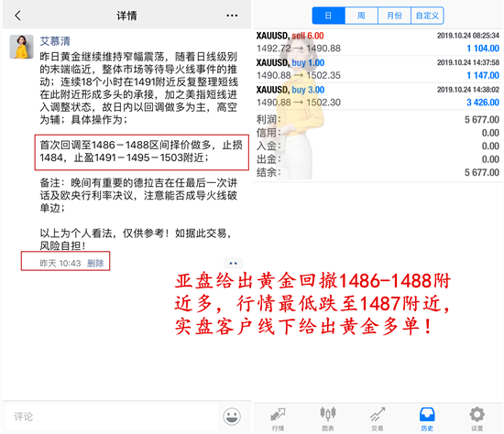Open the 设置 settings gear icon
504x434 pixels.
click(x=477, y=419)
